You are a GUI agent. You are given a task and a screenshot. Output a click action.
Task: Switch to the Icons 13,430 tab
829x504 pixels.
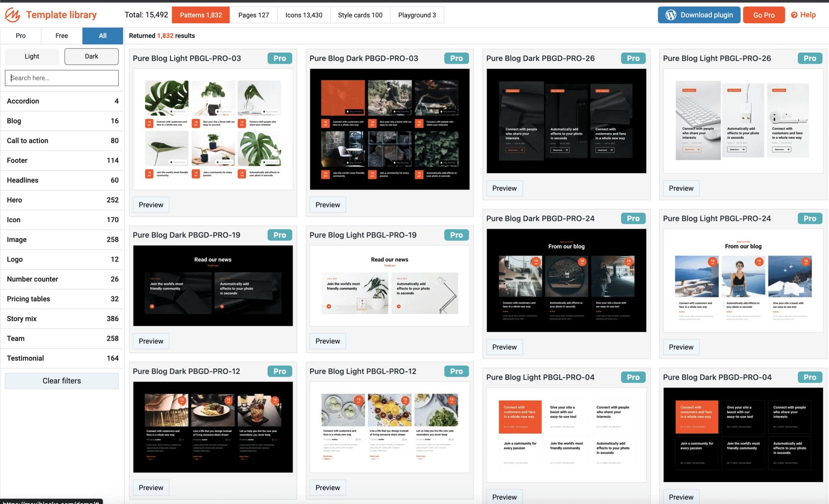coord(303,15)
